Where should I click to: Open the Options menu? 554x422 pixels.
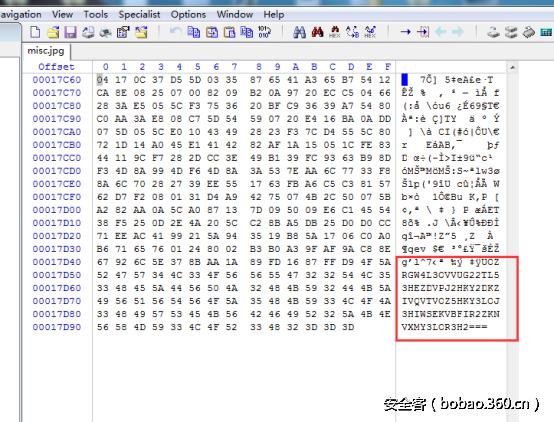188,14
